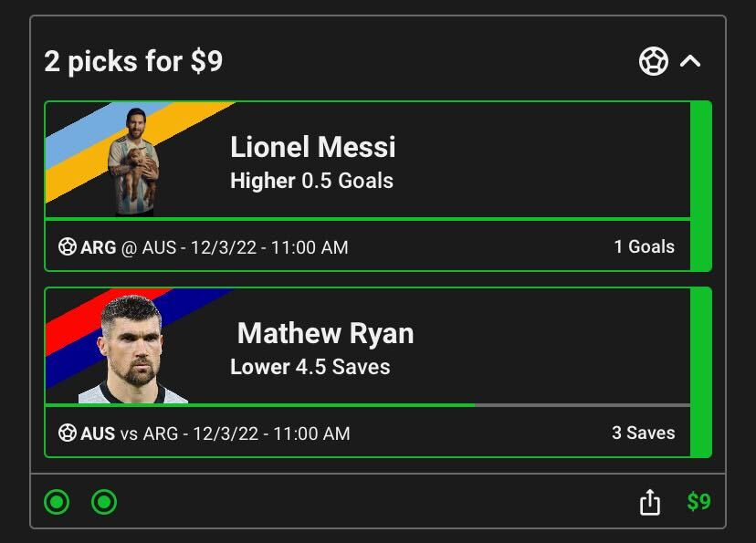This screenshot has height=543, width=756.
Task: Collapse the 2 picks entry chevron
Action: pyautogui.click(x=691, y=62)
